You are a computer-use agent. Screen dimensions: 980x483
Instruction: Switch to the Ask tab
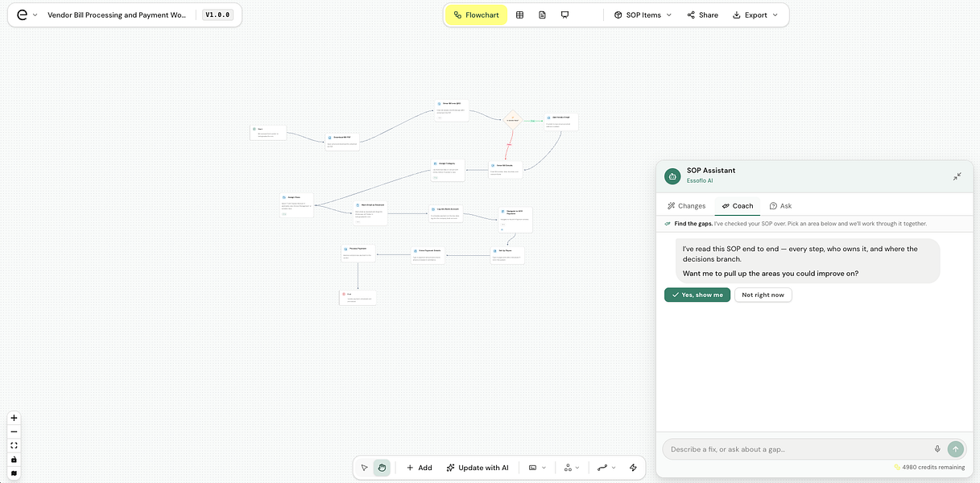pos(780,206)
